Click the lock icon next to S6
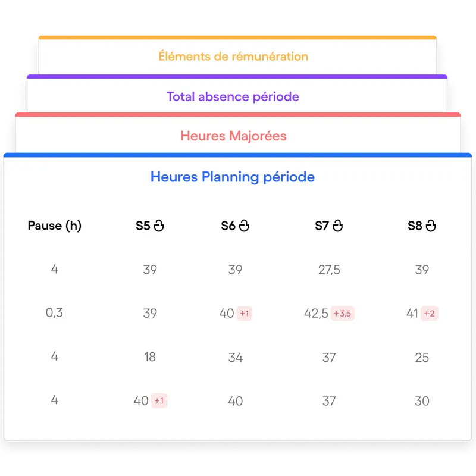Screen dimensions: 476x476 tap(244, 226)
